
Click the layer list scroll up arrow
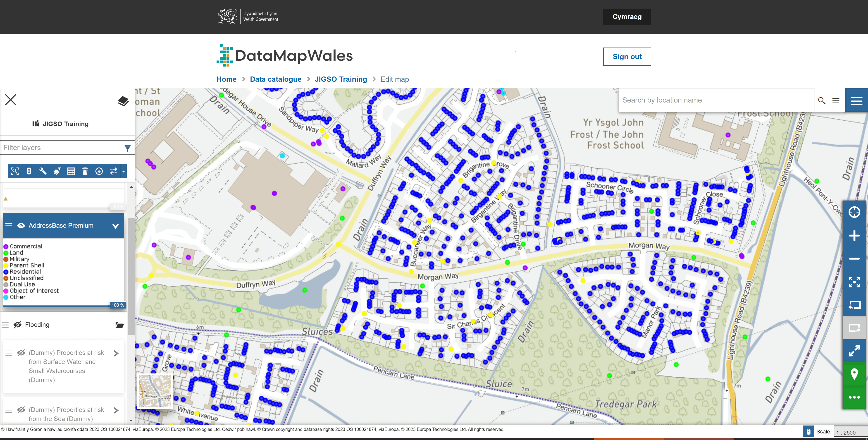point(131,187)
